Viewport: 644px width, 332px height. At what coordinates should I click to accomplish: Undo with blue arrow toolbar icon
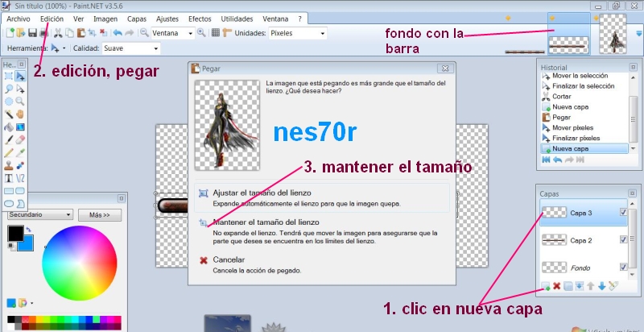(x=118, y=33)
